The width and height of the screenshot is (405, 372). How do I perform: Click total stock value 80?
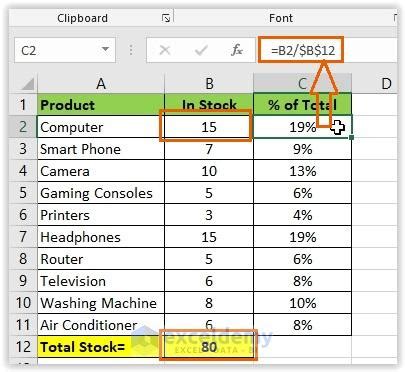209,347
